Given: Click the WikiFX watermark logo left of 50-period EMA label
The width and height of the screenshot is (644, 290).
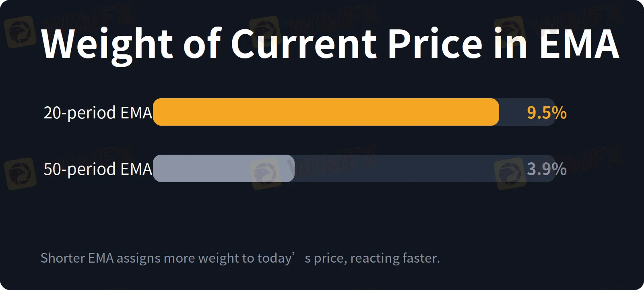Looking at the screenshot, I should pyautogui.click(x=20, y=174).
